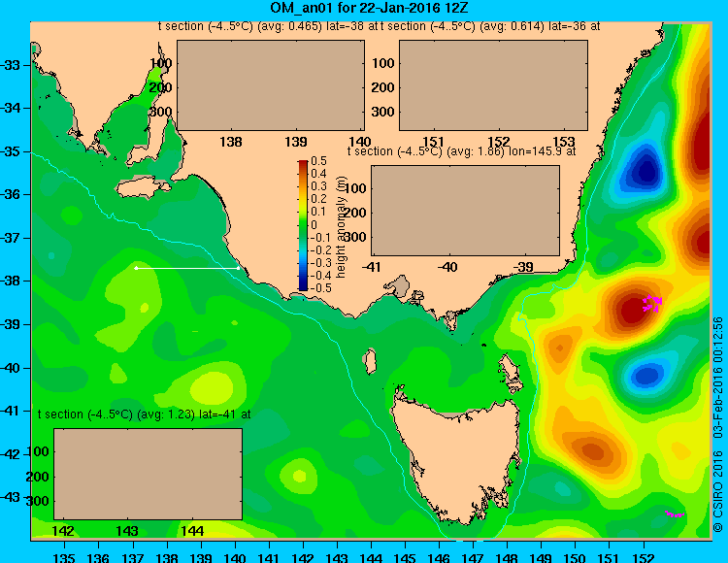This screenshot has height=563, width=728.
Task: Click the 141 longitude label on main axis
Action: (x=268, y=557)
